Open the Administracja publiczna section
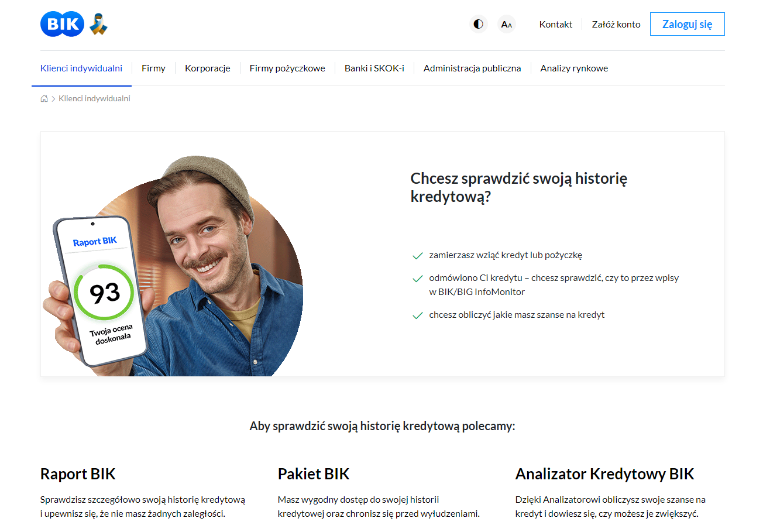The height and width of the screenshot is (532, 763). pos(472,68)
